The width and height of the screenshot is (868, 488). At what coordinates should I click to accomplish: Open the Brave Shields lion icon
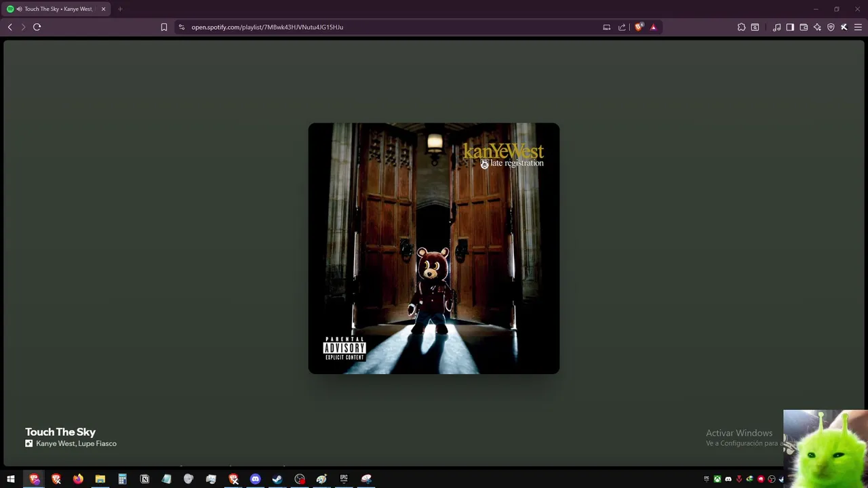coord(639,27)
